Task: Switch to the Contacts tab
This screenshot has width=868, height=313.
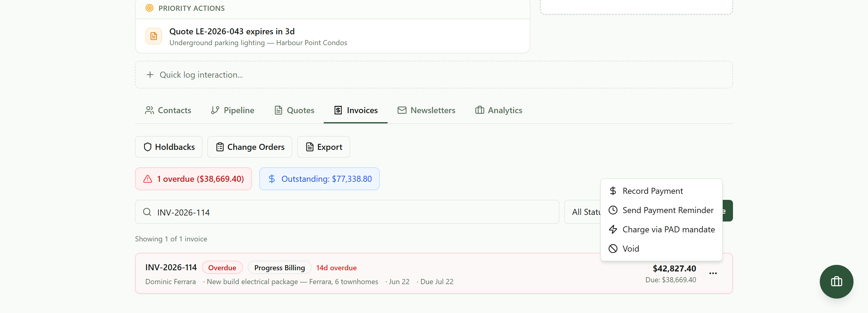Action: (168, 110)
